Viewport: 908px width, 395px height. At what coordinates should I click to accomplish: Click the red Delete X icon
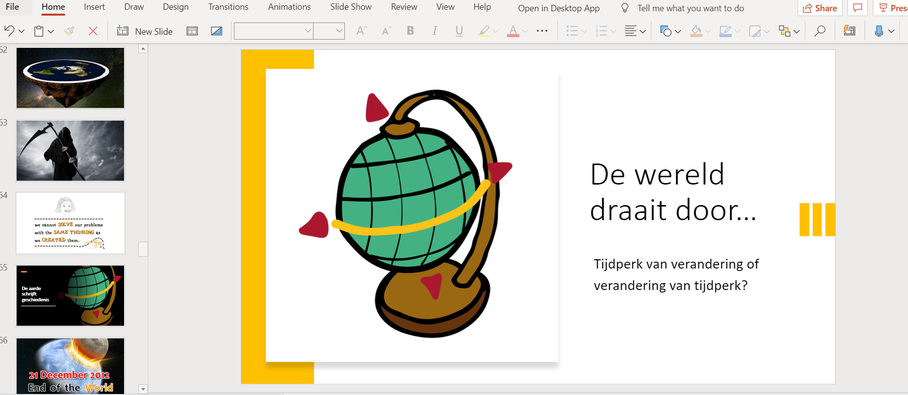(x=93, y=31)
